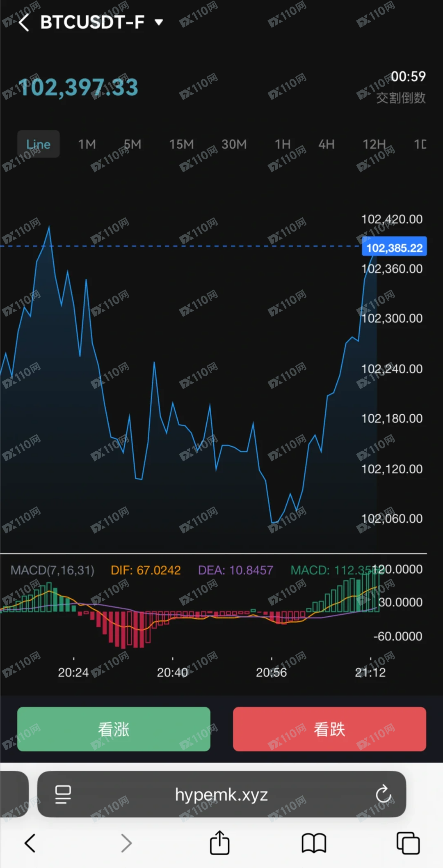Open the 12H chart interval
This screenshot has width=443, height=868.
coord(374,144)
